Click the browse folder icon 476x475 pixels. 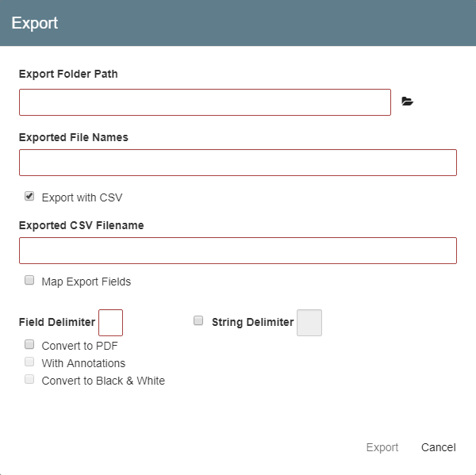click(x=408, y=102)
